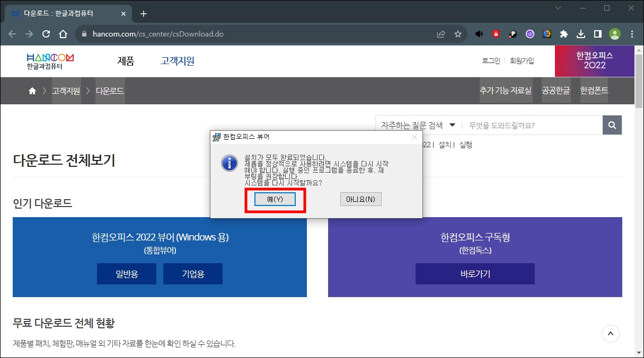Open Chrome's three-dot menu
Screen dimensions: 644x358
click(x=632, y=34)
